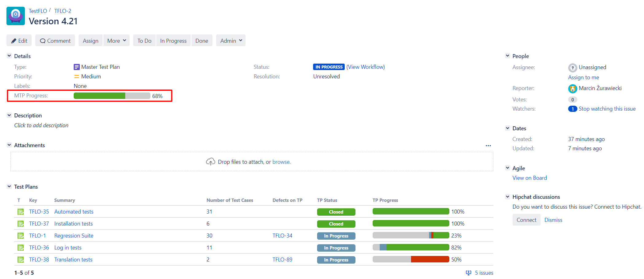Click the MTP Progress bar

(111, 96)
